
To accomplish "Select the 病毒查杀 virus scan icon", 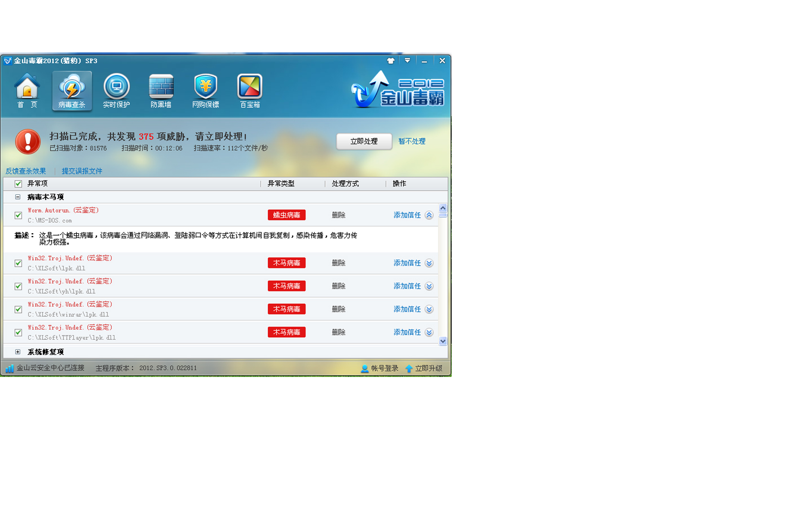I will pyautogui.click(x=72, y=91).
